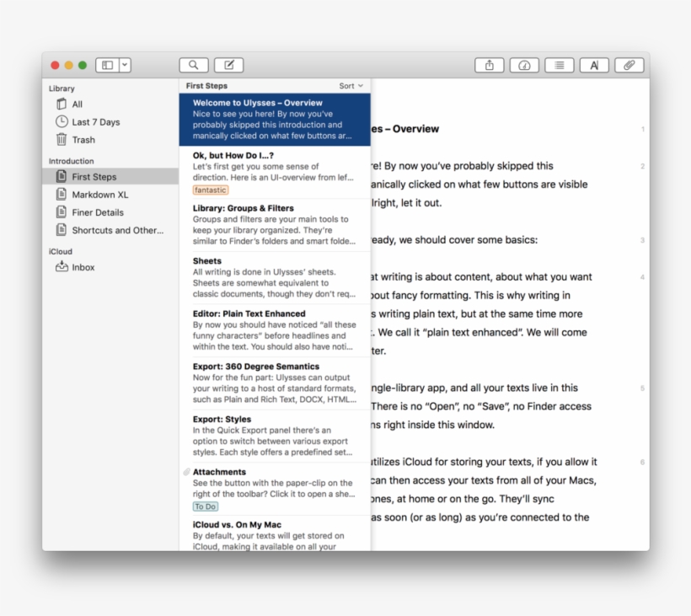The height and width of the screenshot is (616, 691).
Task: Click the iCloud Inbox tray icon
Action: click(x=62, y=266)
